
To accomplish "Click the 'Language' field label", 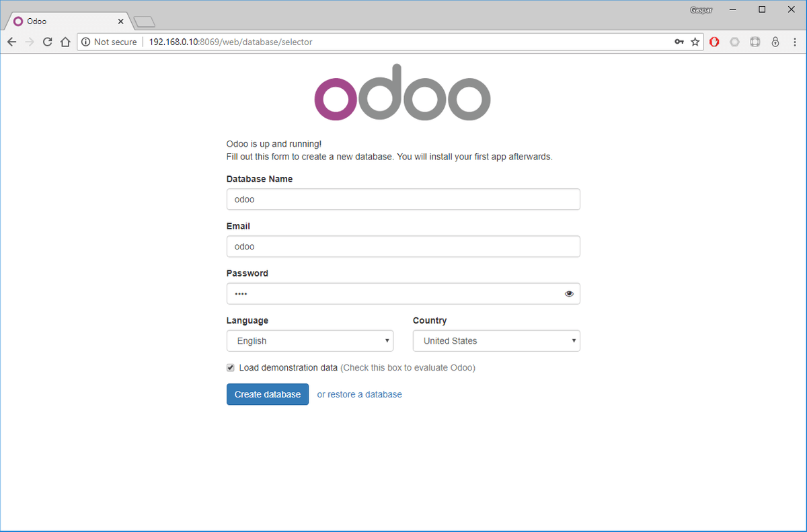I will [x=247, y=321].
